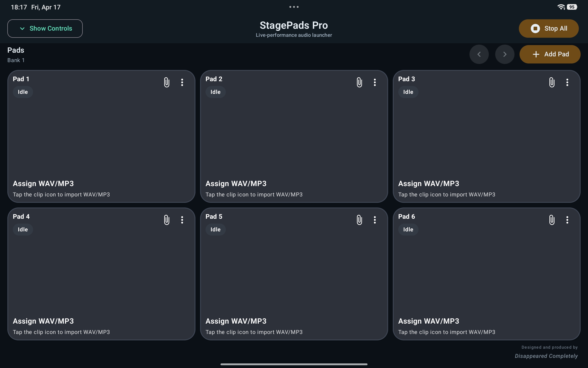The width and height of the screenshot is (588, 368).
Task: Click the Idle status chip on Pad 4
Action: point(23,230)
